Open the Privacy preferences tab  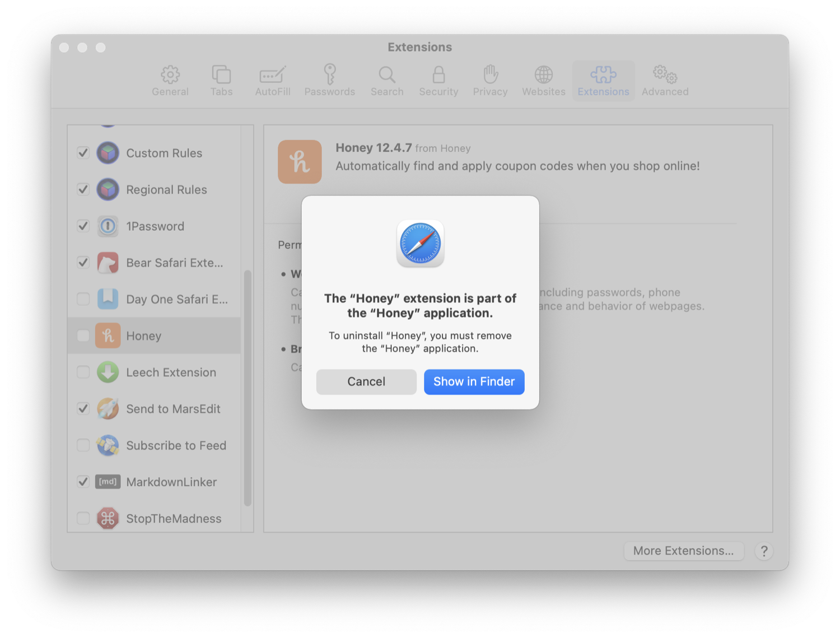(x=490, y=81)
